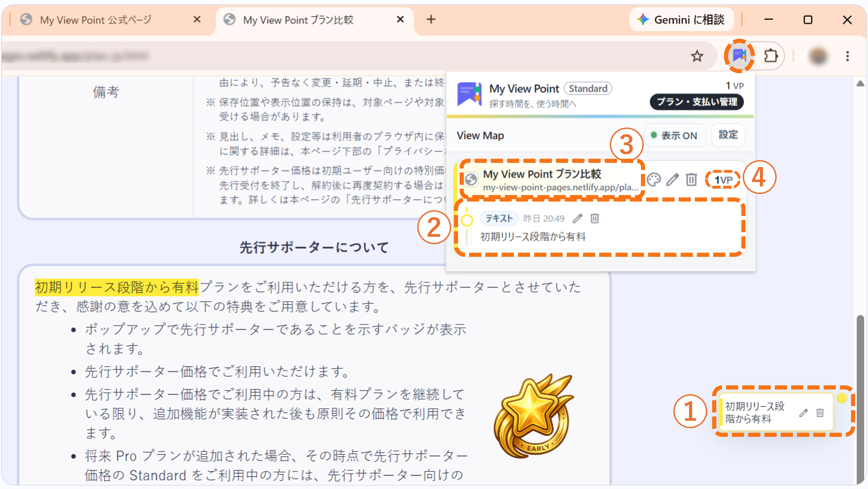Viewport: 868px width, 489px height.
Task: Maximize the browser window
Action: click(808, 20)
